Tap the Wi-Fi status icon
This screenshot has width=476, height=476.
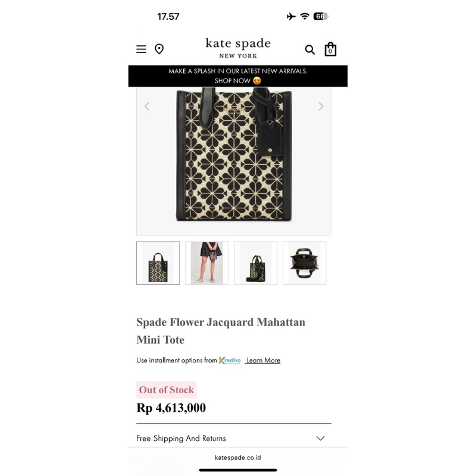pos(305,16)
